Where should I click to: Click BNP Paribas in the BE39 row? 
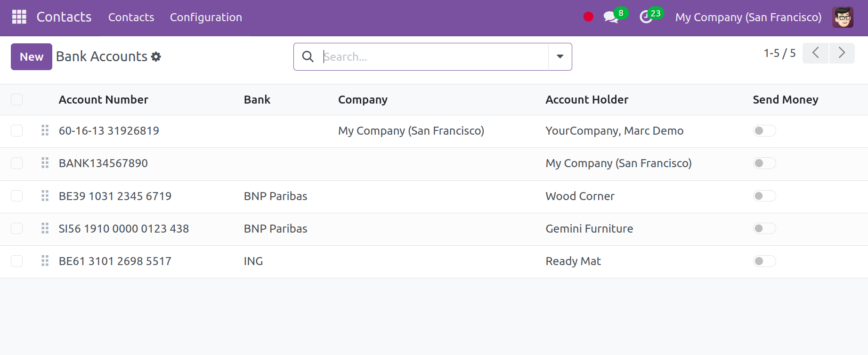point(276,196)
